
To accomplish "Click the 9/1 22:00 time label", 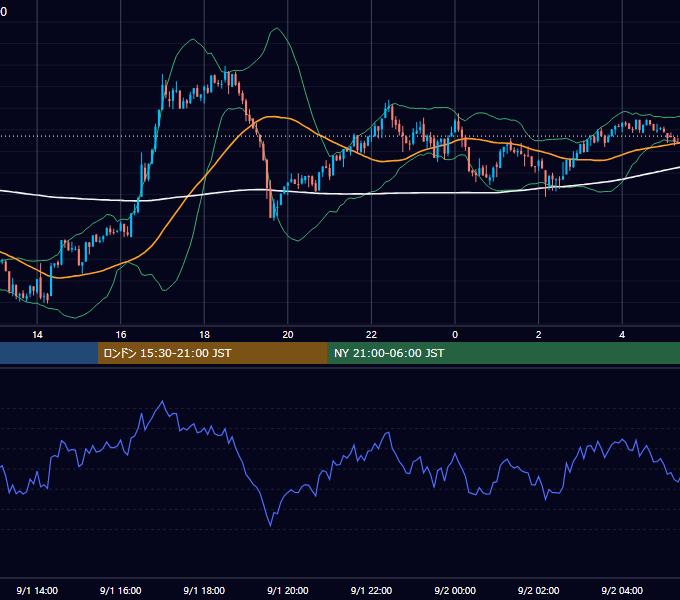I will (x=371, y=590).
